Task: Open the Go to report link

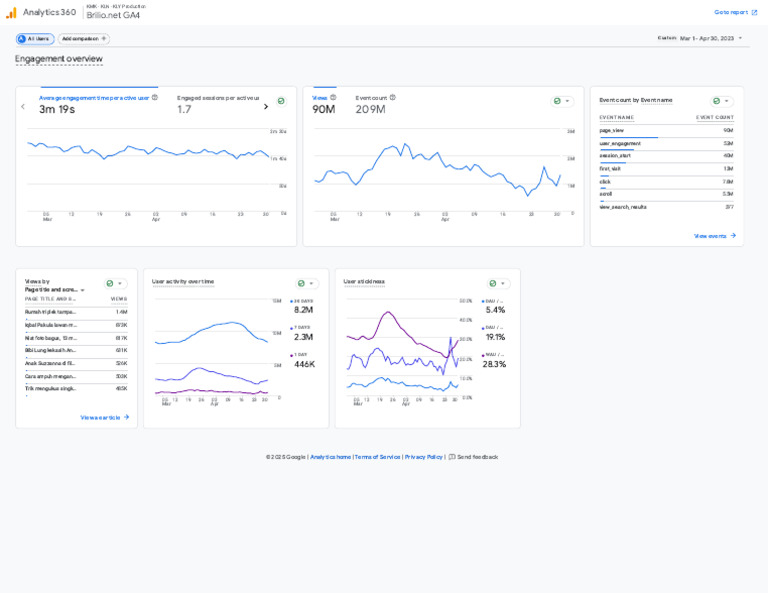Action: (735, 12)
